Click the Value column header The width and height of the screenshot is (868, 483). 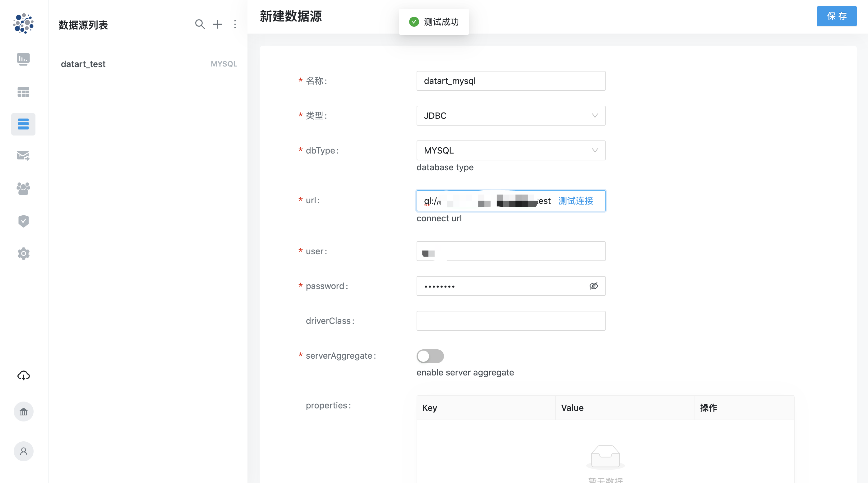(x=625, y=408)
